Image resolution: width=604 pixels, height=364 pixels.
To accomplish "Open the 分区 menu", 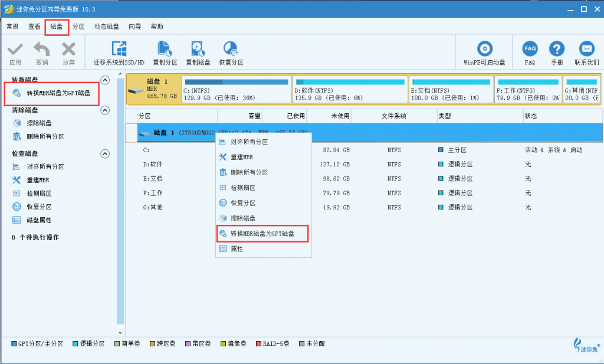I will (x=78, y=27).
